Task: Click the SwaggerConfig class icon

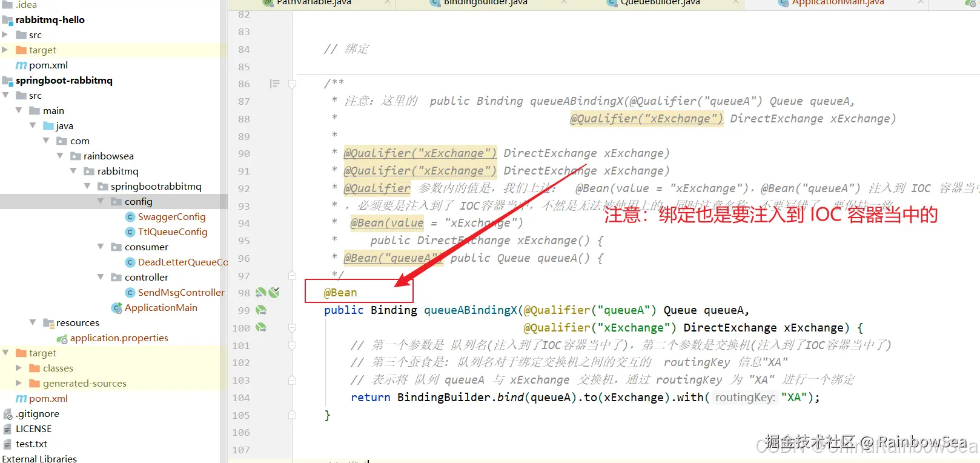Action: pos(130,217)
